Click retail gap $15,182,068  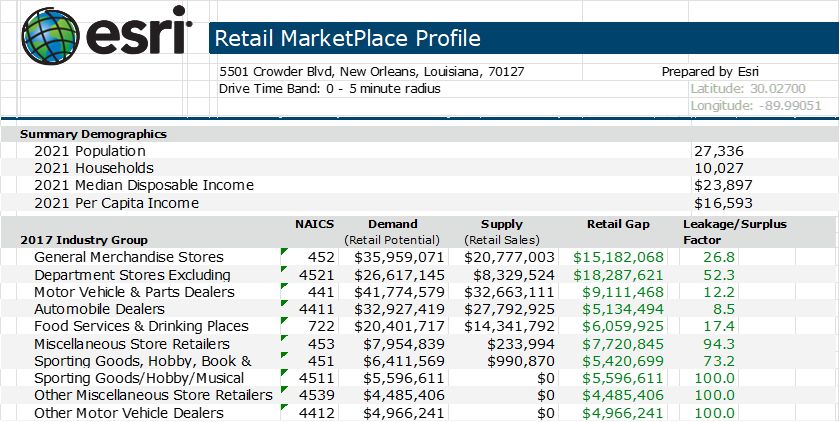(618, 257)
